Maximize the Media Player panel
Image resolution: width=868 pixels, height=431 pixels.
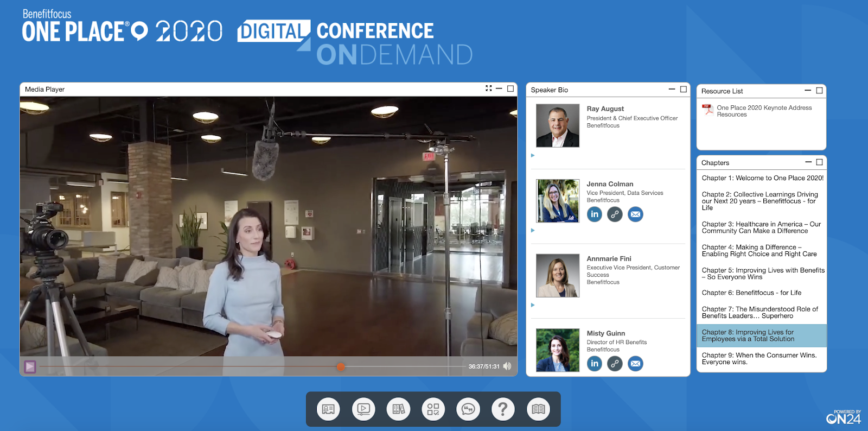coord(510,88)
